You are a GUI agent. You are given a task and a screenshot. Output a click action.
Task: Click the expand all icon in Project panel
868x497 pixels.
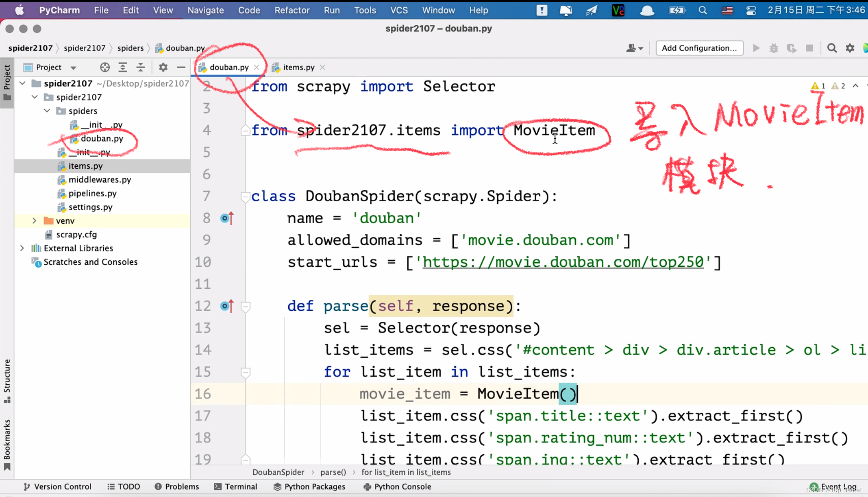(123, 68)
